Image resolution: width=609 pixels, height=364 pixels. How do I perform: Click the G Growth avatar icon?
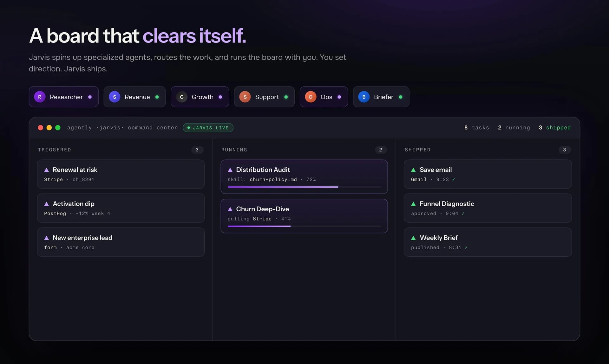(182, 97)
